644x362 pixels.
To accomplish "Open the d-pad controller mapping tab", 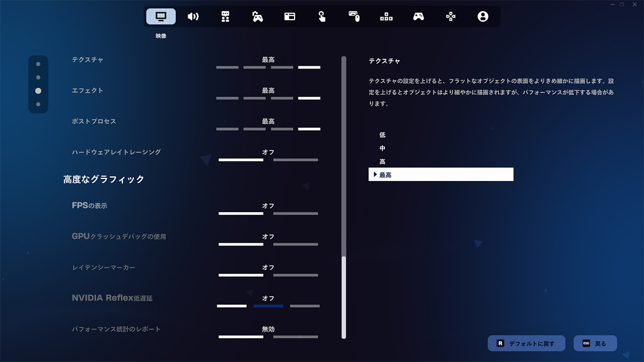I will coord(450,17).
